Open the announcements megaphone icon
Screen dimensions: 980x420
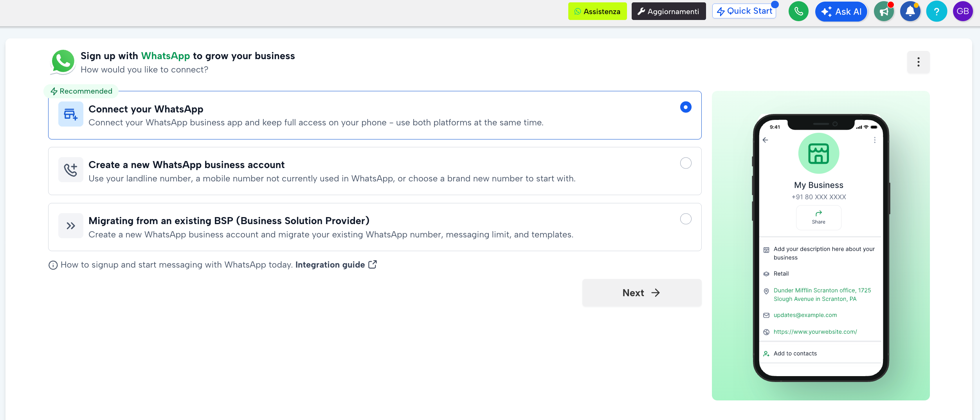(x=884, y=11)
